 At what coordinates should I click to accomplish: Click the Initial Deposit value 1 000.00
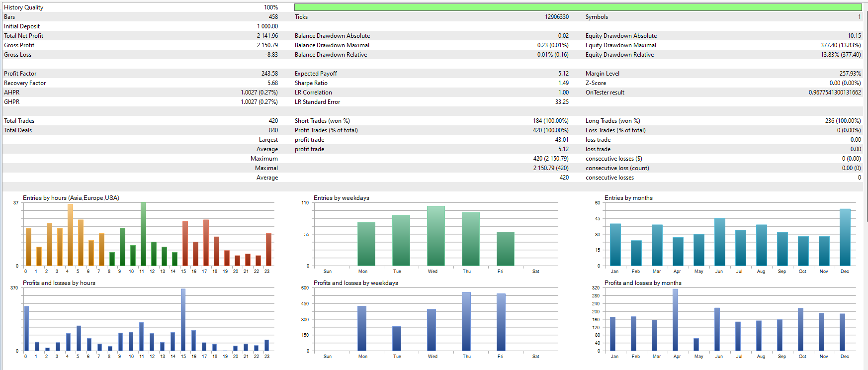tap(267, 26)
